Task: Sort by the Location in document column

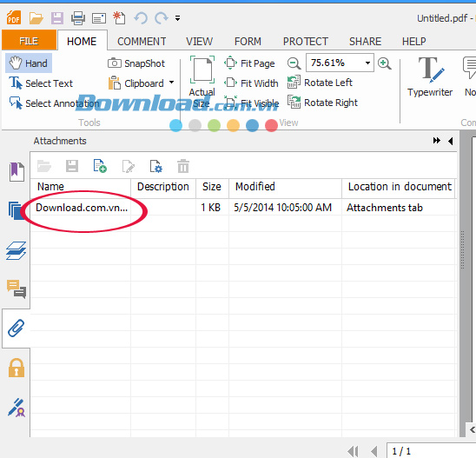Action: [399, 187]
